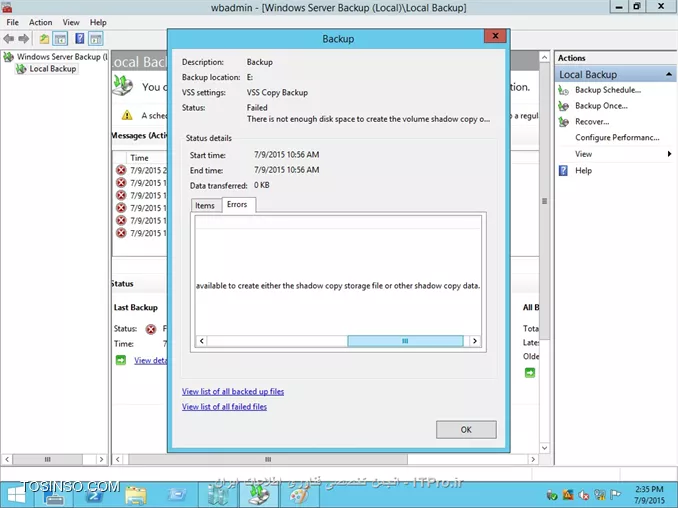
Task: Open Paint from taskbar
Action: point(298,495)
